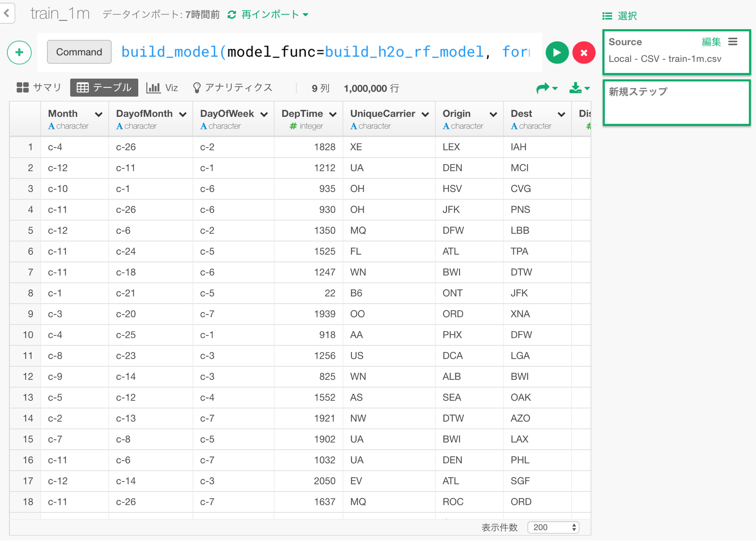This screenshot has width=756, height=545.
Task: Open UniqueCarrier column menu chevron
Action: pos(425,115)
